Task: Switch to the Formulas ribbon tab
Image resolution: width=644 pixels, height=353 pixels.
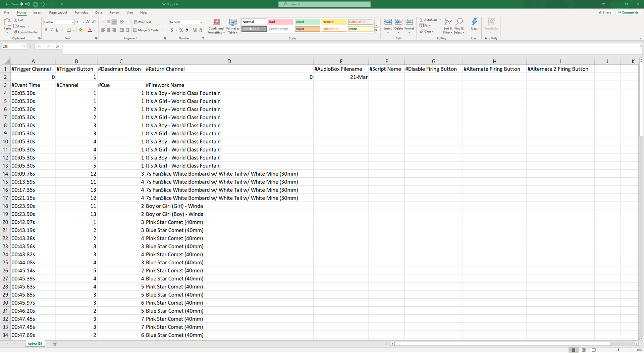Action: [81, 12]
